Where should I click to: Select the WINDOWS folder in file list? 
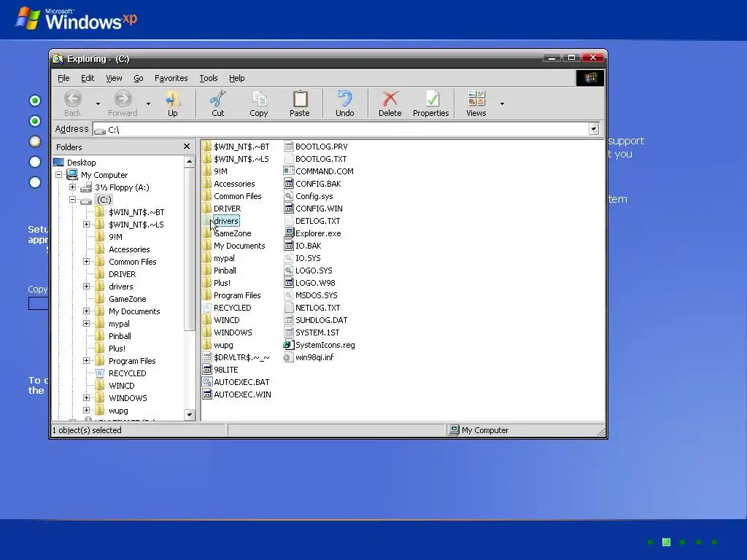tap(228, 332)
